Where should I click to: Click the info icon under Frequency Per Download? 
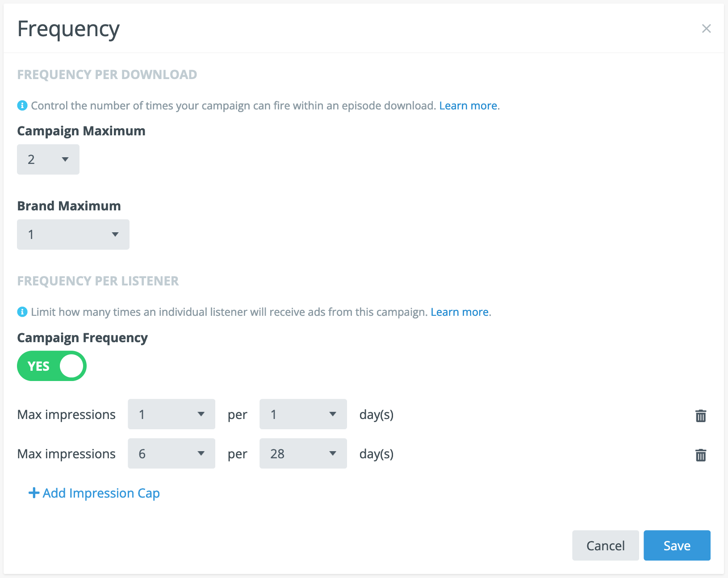click(x=22, y=105)
